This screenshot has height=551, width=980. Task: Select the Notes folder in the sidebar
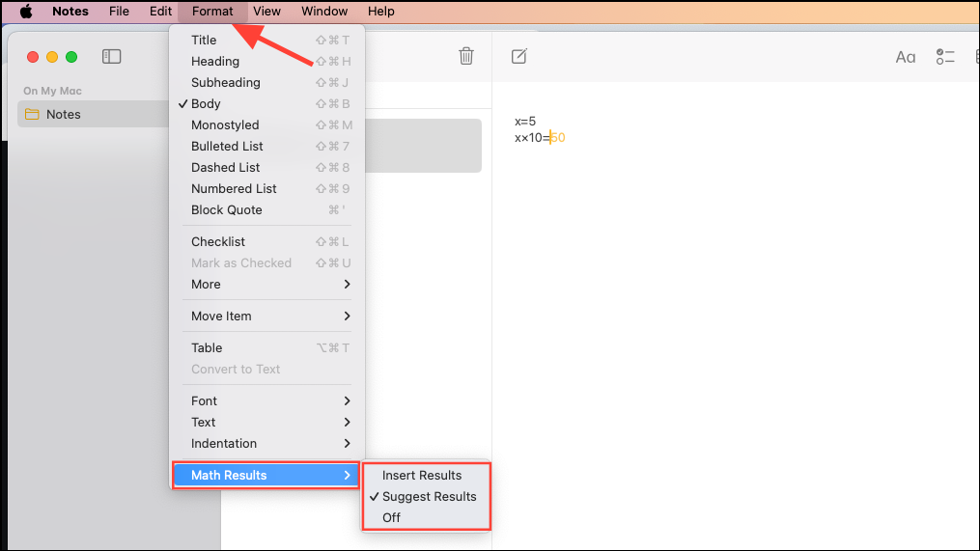point(93,114)
